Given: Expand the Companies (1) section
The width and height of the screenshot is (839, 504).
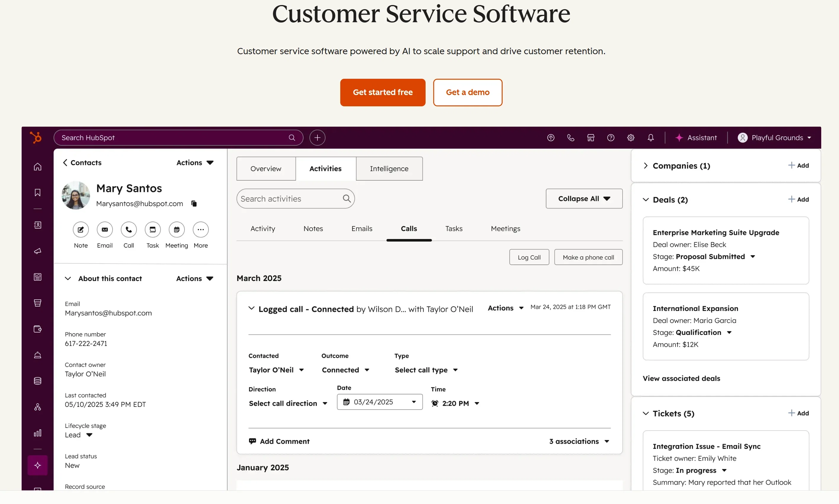Looking at the screenshot, I should click(x=646, y=166).
